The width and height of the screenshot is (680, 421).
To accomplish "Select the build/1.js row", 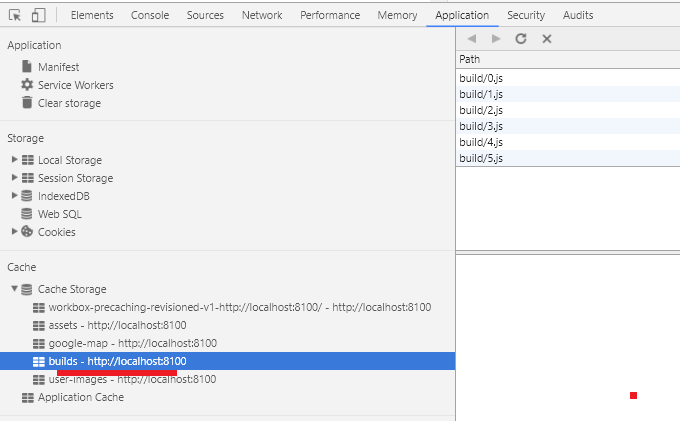I will tap(568, 94).
